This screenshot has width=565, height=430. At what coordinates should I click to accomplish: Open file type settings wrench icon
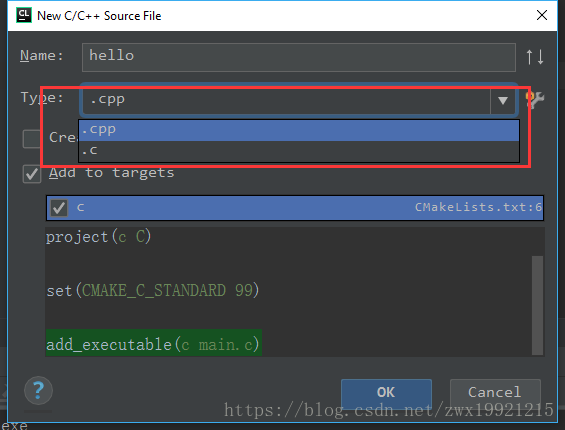tap(535, 99)
